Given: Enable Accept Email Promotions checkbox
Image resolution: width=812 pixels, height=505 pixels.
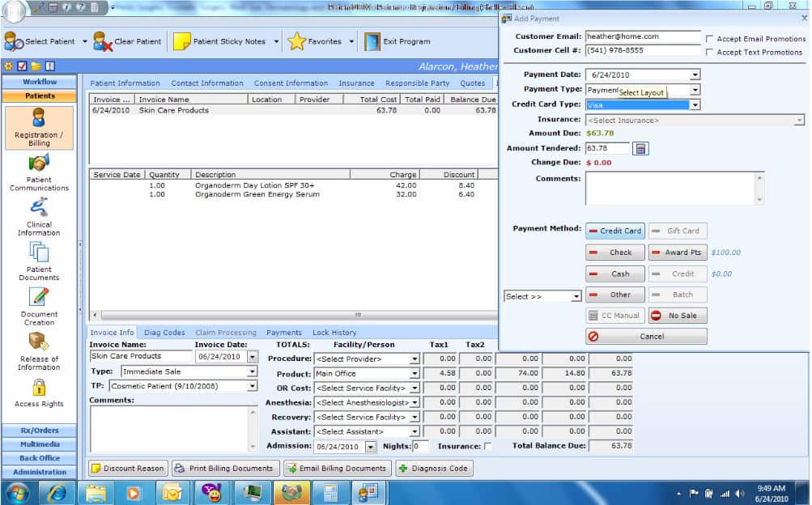Looking at the screenshot, I should click(x=709, y=39).
